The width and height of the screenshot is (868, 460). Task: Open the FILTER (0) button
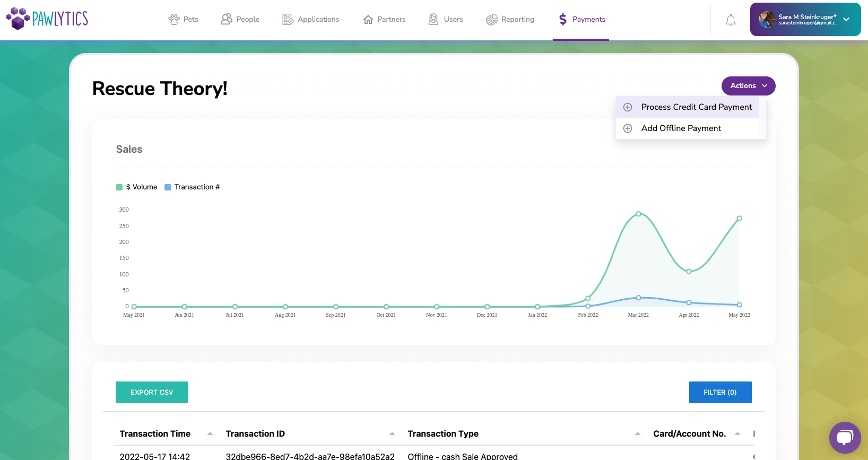coord(720,392)
